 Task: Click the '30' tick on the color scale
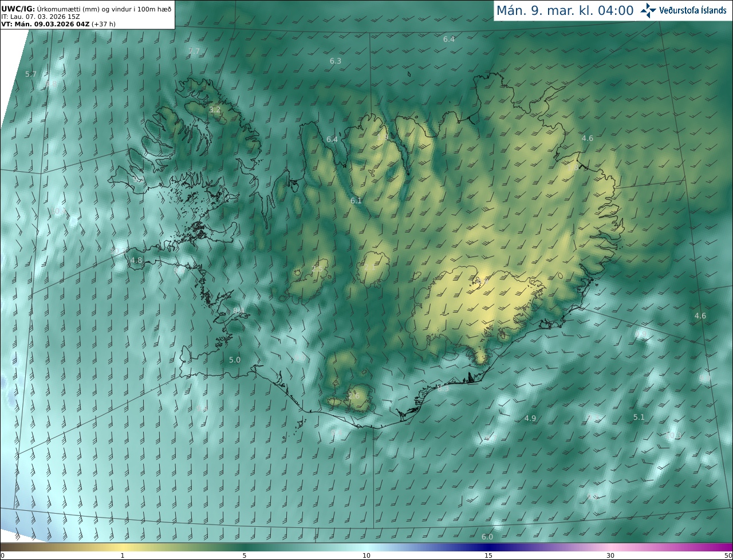click(610, 555)
